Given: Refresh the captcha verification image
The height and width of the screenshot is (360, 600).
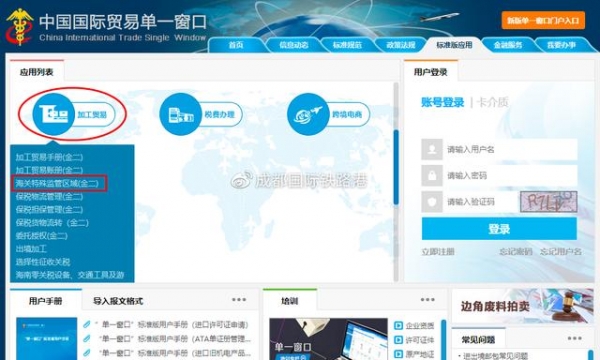Looking at the screenshot, I should [x=548, y=202].
